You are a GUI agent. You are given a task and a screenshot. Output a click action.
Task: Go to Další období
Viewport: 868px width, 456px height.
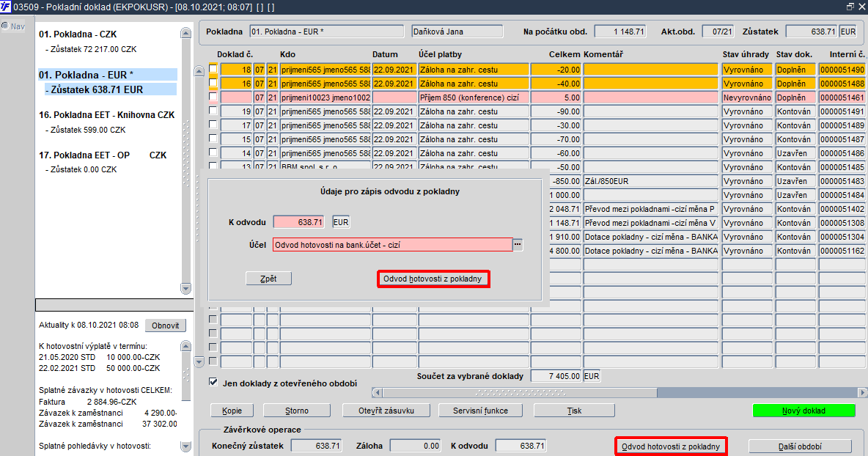coord(800,446)
